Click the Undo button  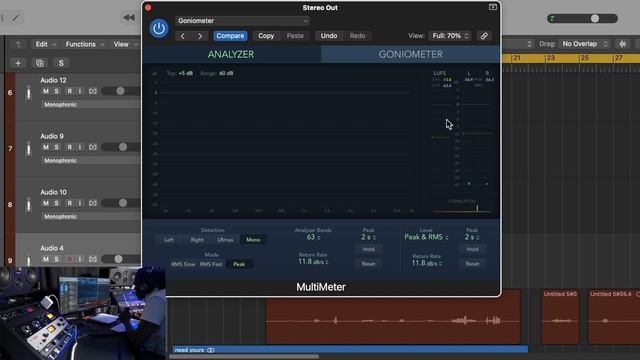[329, 36]
